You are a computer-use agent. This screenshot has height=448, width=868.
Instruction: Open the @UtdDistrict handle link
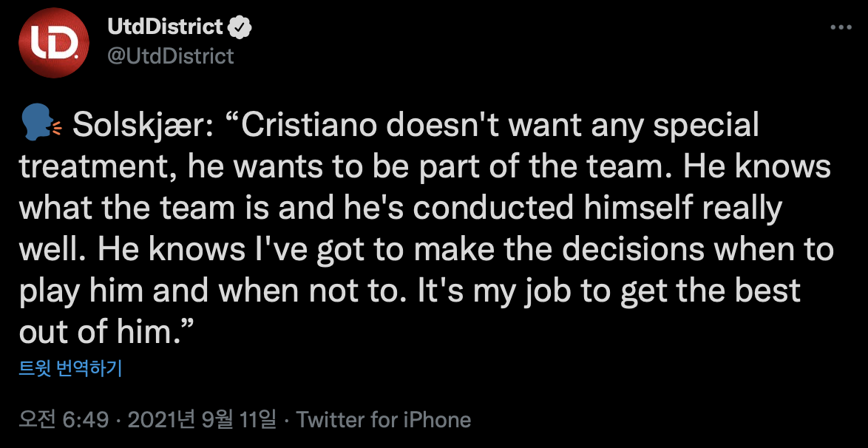(171, 55)
